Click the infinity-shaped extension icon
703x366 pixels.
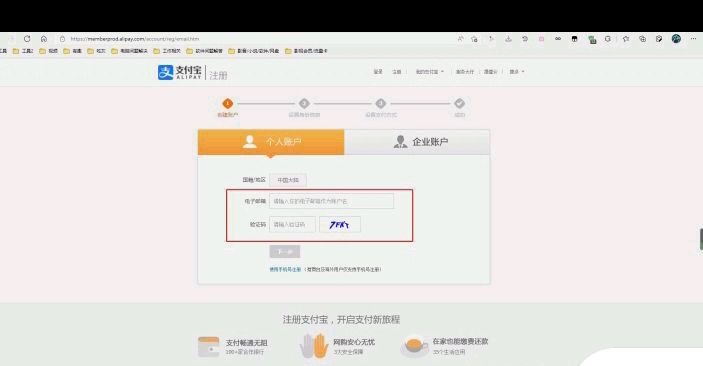558,39
